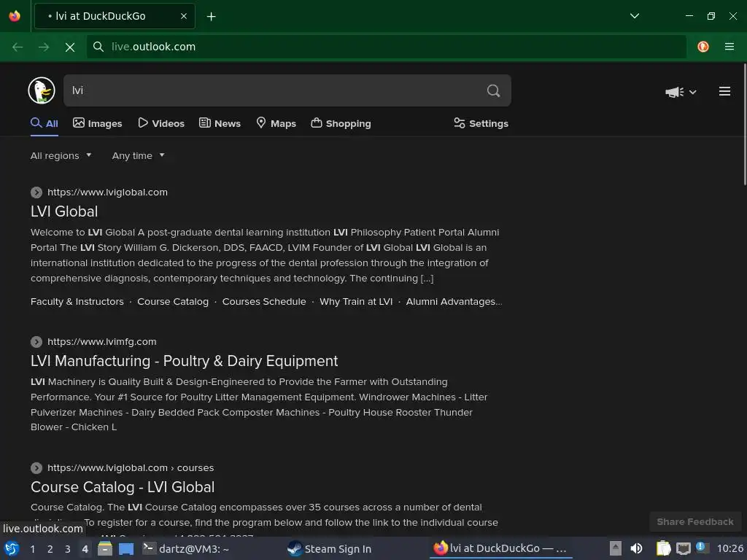747x560 pixels.
Task: Select lvi at DuckDuckGo taskbar entry
Action: (500, 548)
